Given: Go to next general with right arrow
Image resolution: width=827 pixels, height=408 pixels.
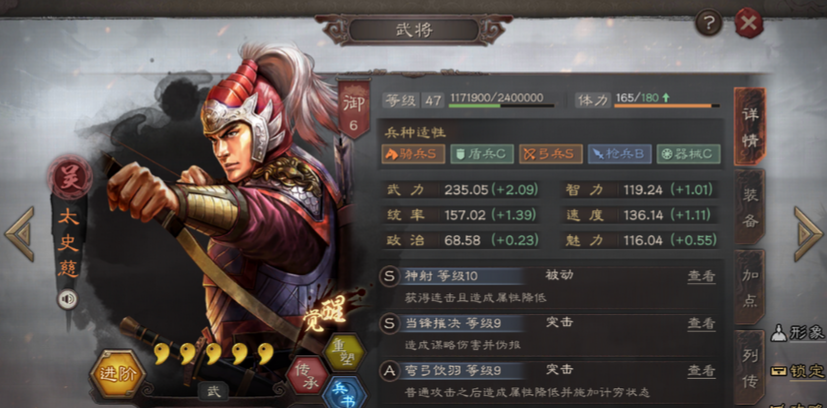Looking at the screenshot, I should pos(808,234).
